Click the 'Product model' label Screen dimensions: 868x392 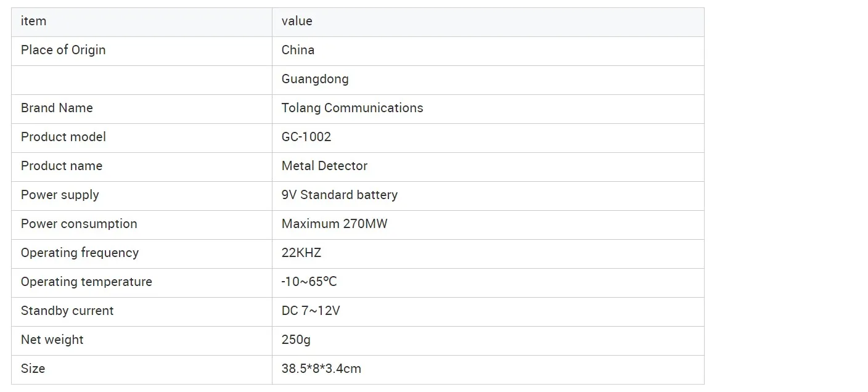[x=63, y=137]
